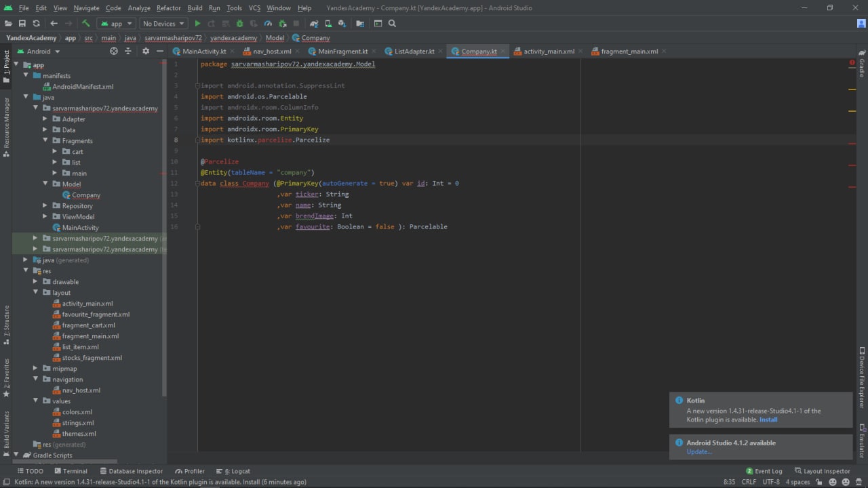The width and height of the screenshot is (868, 488).
Task: Open the No Devices dropdown
Action: (x=163, y=24)
